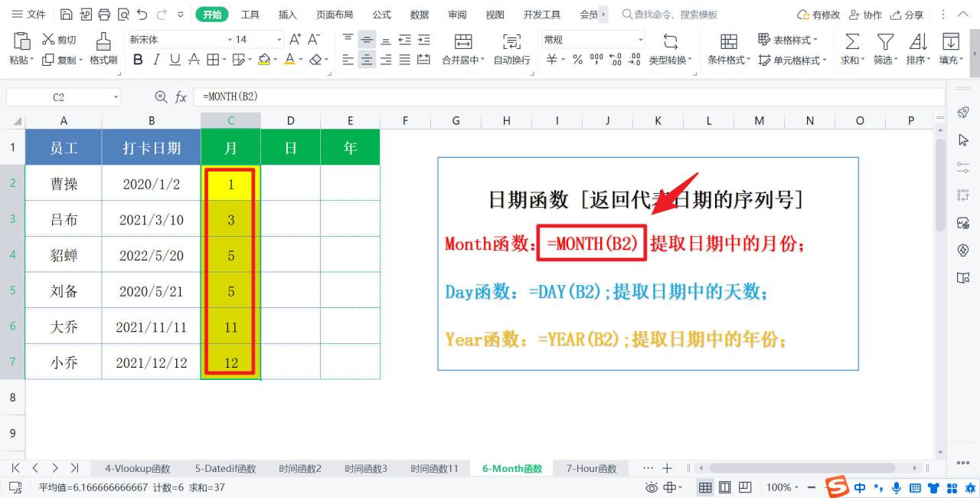The width and height of the screenshot is (980, 498).
Task: Click the align left icon
Action: point(348,60)
